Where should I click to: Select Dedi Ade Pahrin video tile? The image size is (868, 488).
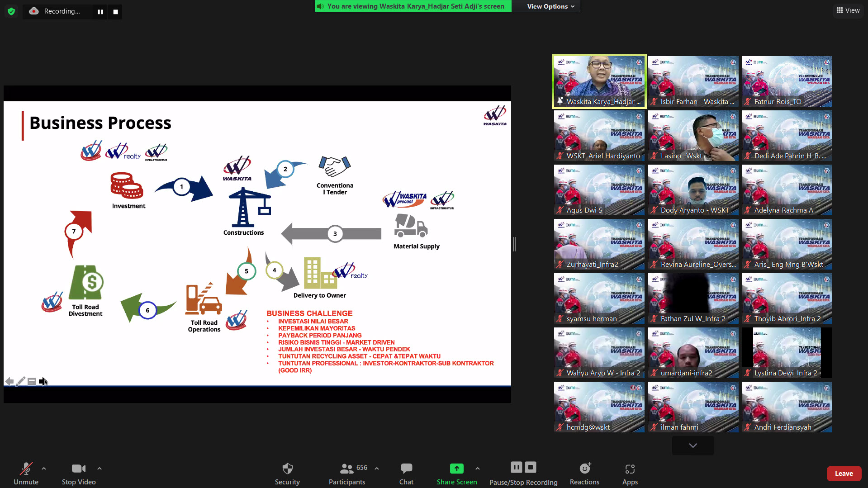pyautogui.click(x=787, y=136)
